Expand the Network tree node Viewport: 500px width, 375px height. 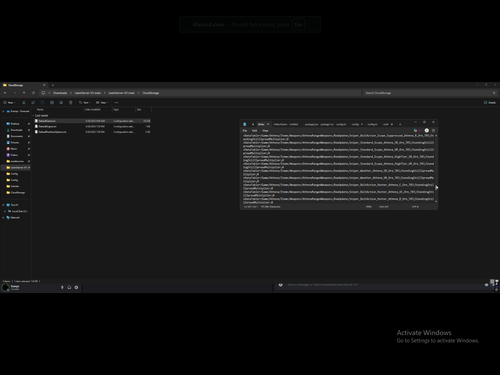(3, 218)
